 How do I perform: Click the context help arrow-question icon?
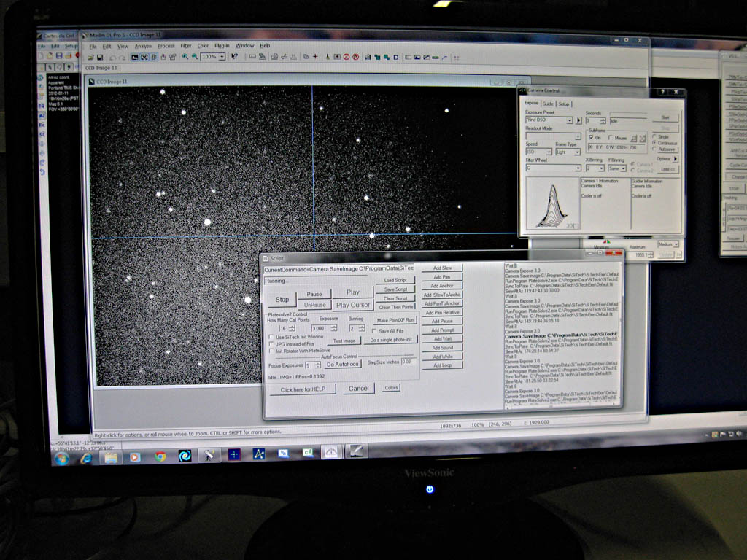234,56
